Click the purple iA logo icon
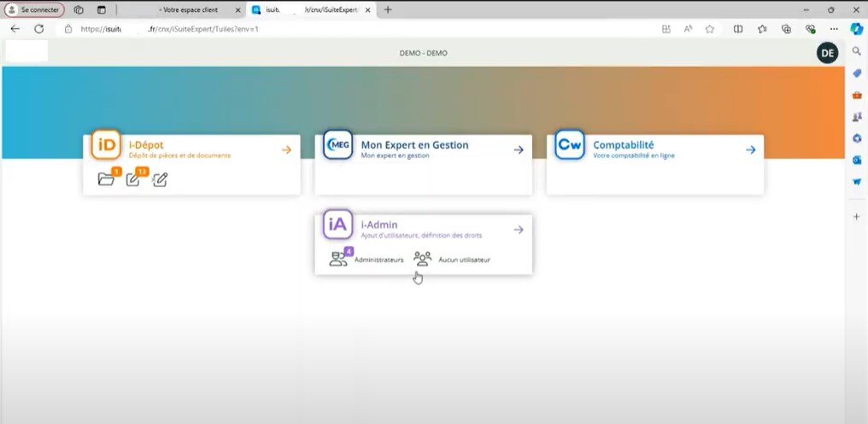 (x=338, y=226)
